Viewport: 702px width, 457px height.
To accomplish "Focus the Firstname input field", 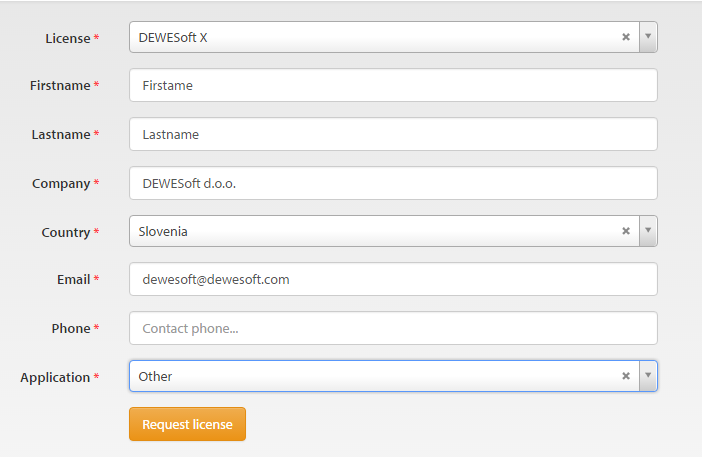I will pyautogui.click(x=393, y=85).
